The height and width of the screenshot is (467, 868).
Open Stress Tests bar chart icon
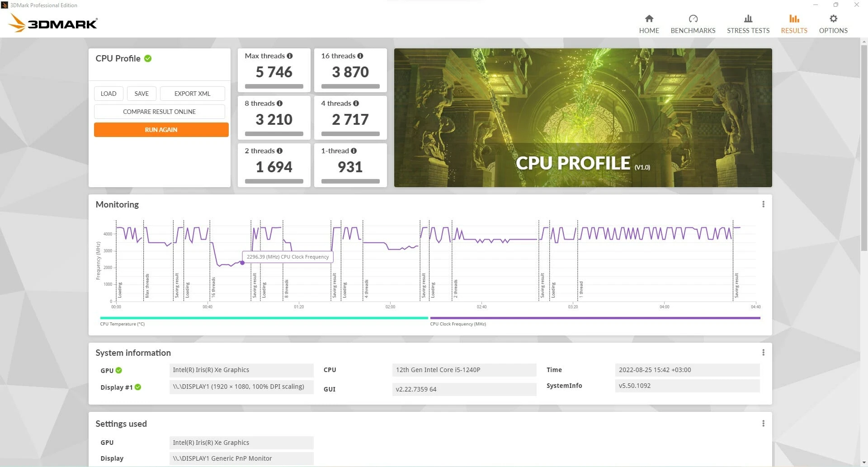pos(748,19)
